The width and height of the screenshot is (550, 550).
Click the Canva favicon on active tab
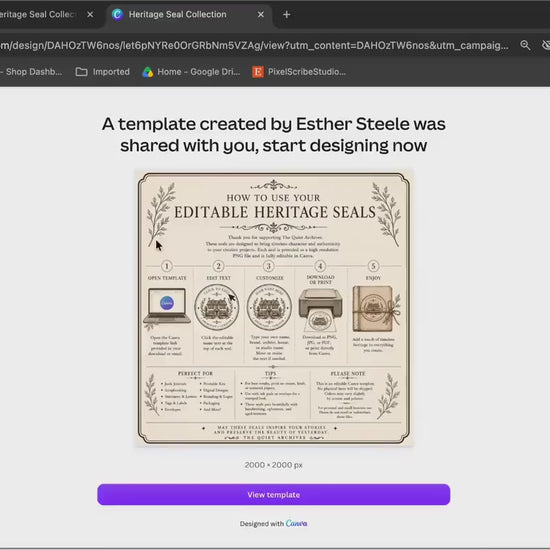(x=118, y=14)
